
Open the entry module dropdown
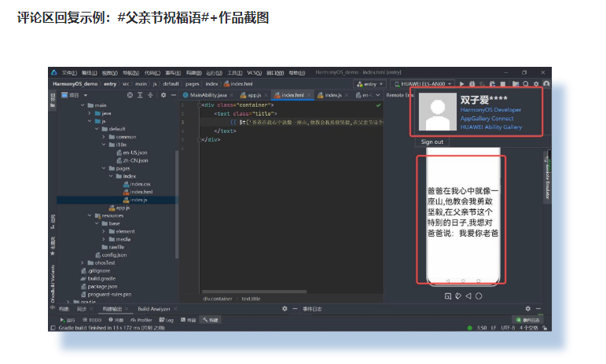(370, 84)
